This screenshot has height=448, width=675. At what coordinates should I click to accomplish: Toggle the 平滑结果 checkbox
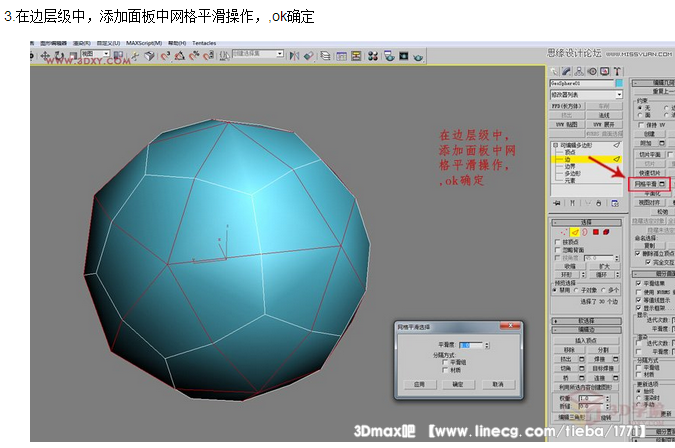pyautogui.click(x=638, y=283)
